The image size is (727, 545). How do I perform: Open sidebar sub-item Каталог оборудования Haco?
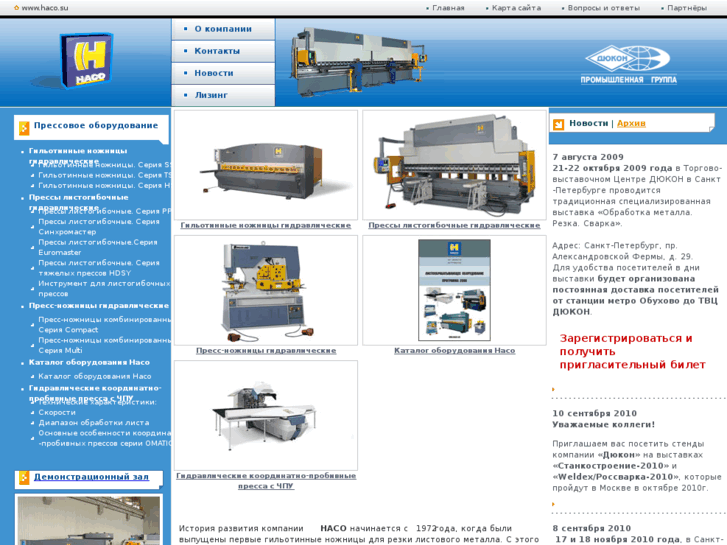coord(95,376)
